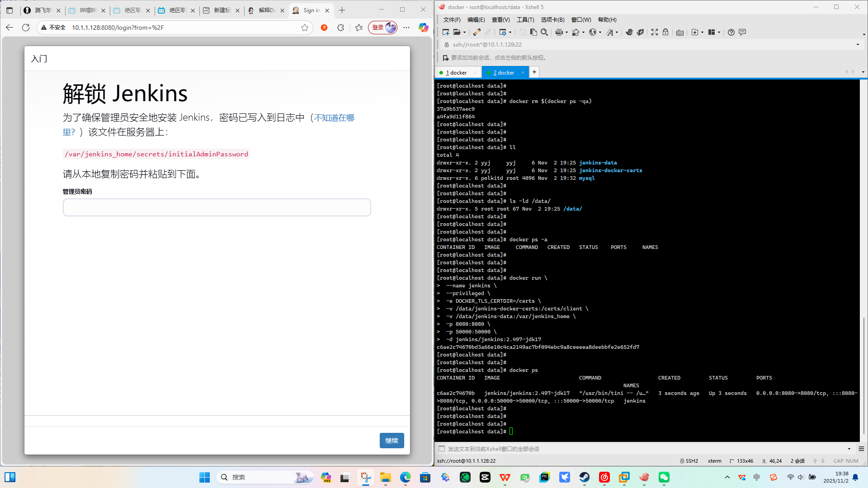This screenshot has width=868, height=488.
Task: Open the '不知道在哪里?' help link
Action: 334,118
